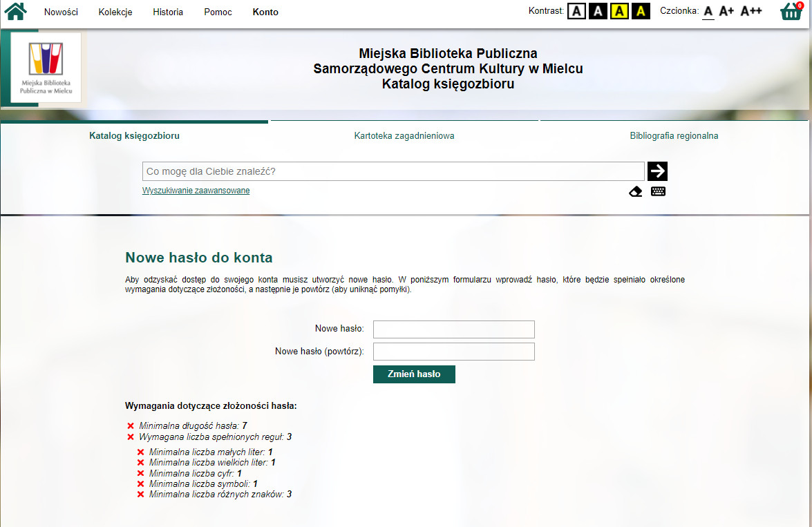Open the Konto menu
The image size is (812, 527).
265,12
